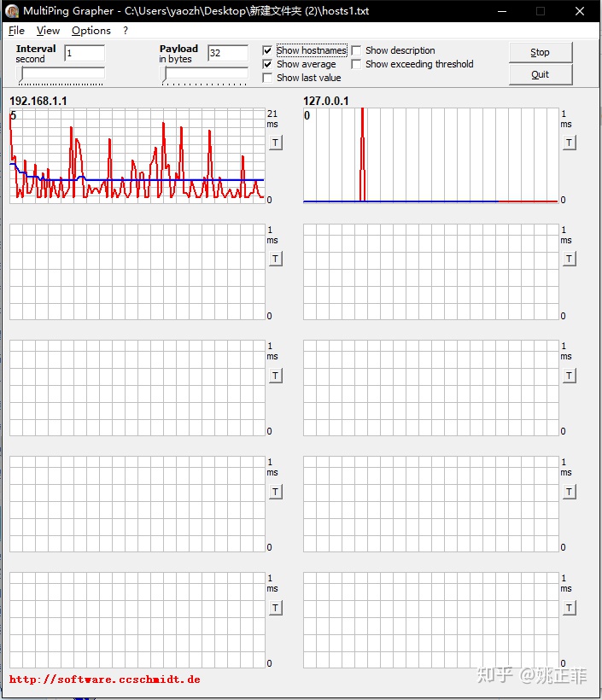The width and height of the screenshot is (602, 700).
Task: Close the MultiPing Grapher window
Action: click(x=580, y=11)
